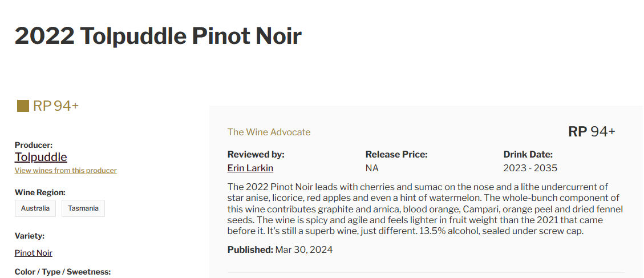
Task: Select the Tasmania region tag
Action: 83,208
